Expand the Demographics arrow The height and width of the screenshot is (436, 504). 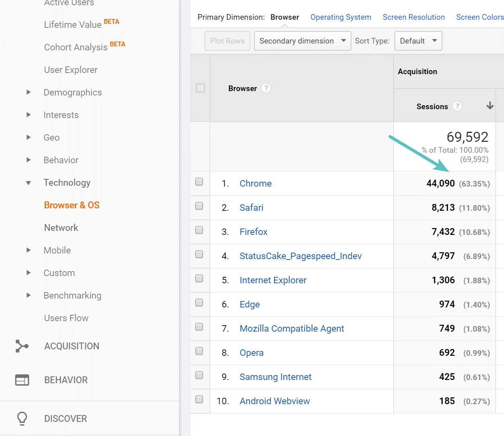point(29,92)
